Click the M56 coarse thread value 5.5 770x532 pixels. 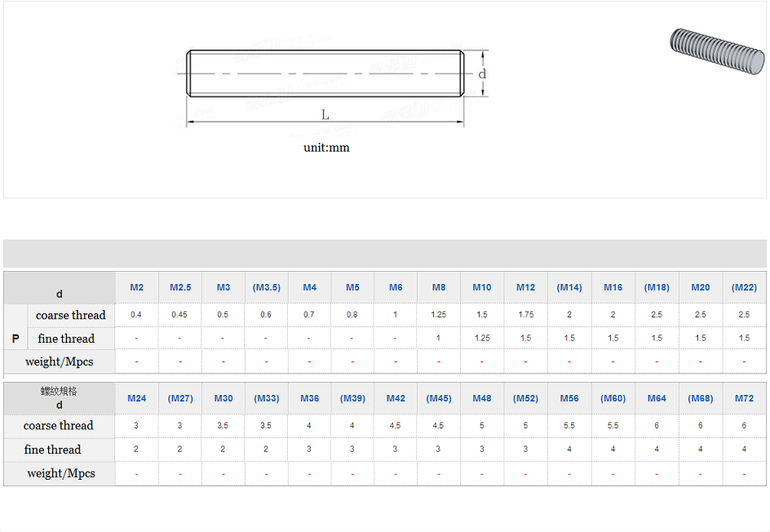tap(569, 425)
